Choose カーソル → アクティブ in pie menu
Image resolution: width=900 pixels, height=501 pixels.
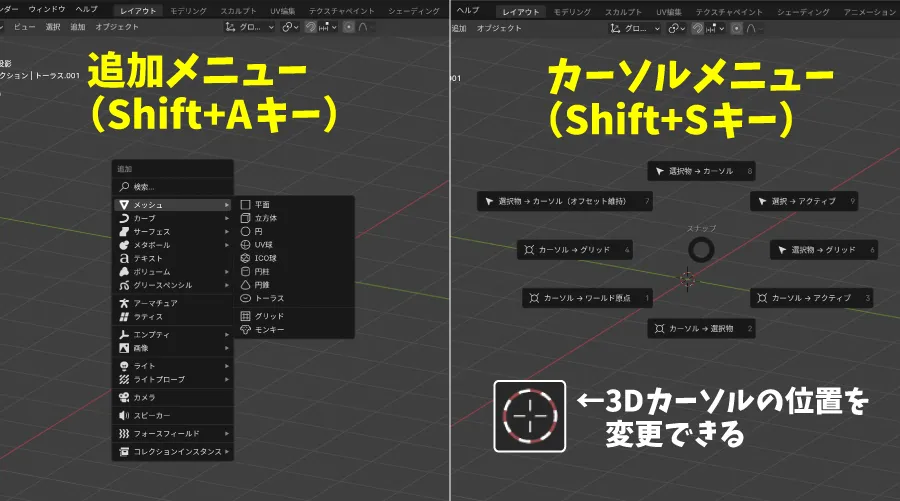pos(812,298)
